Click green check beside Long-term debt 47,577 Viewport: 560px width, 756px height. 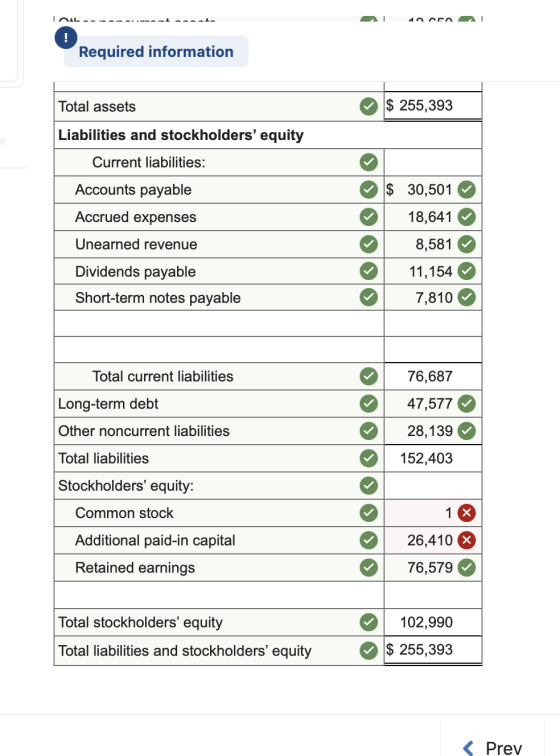[x=466, y=403]
